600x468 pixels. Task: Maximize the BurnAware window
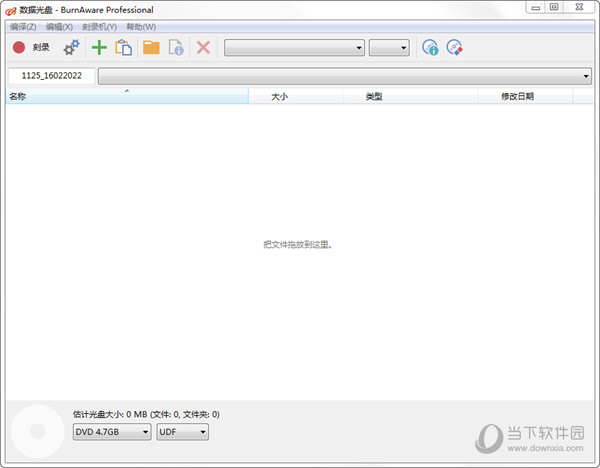tap(554, 7)
